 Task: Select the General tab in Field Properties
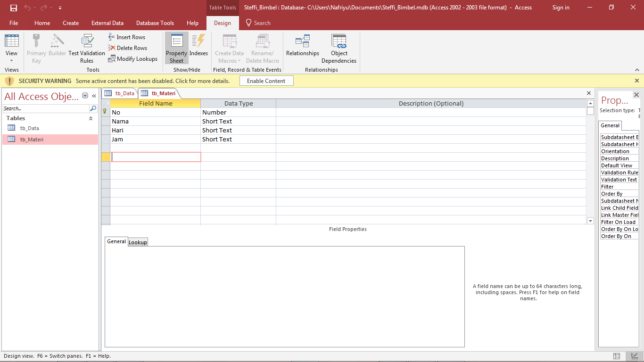(116, 241)
